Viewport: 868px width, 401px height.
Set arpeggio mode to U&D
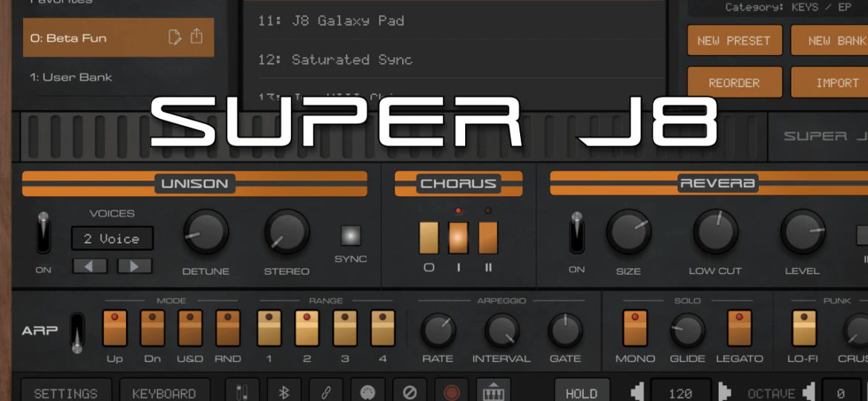coord(190,328)
